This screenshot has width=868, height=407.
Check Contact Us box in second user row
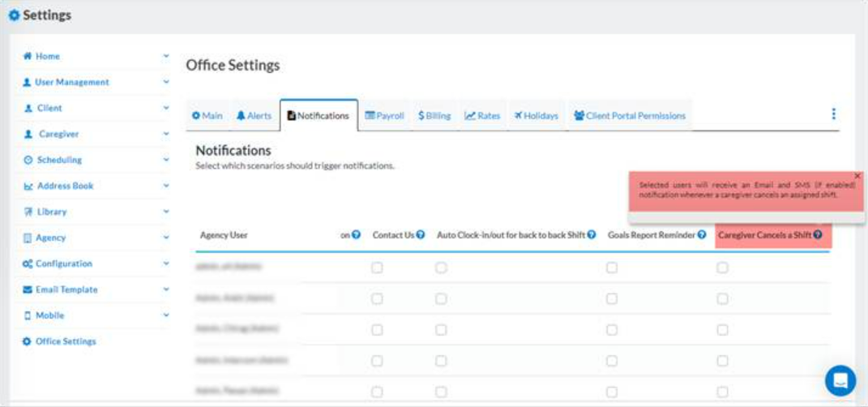(x=377, y=299)
